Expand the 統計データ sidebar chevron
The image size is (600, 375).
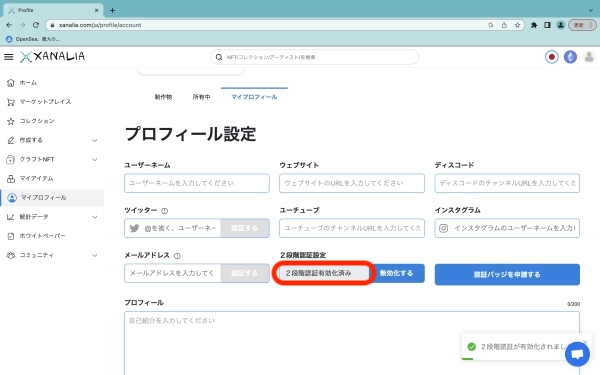pyautogui.click(x=95, y=217)
